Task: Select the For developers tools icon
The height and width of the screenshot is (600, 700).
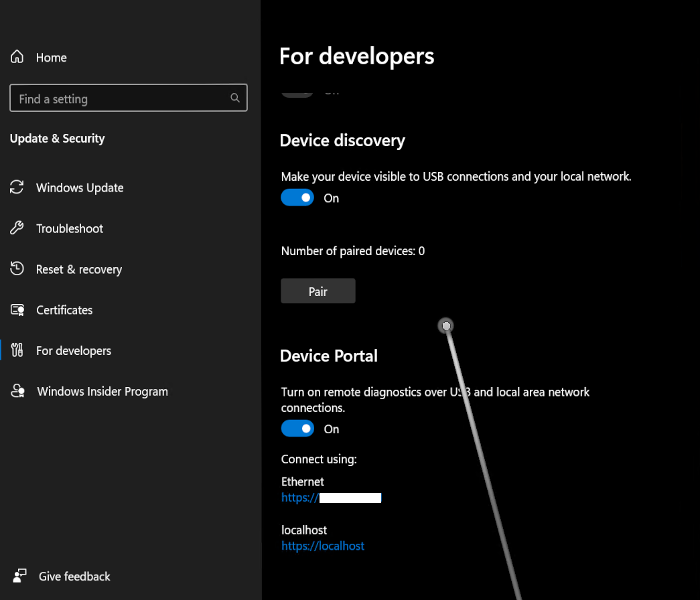Action: pyautogui.click(x=17, y=350)
